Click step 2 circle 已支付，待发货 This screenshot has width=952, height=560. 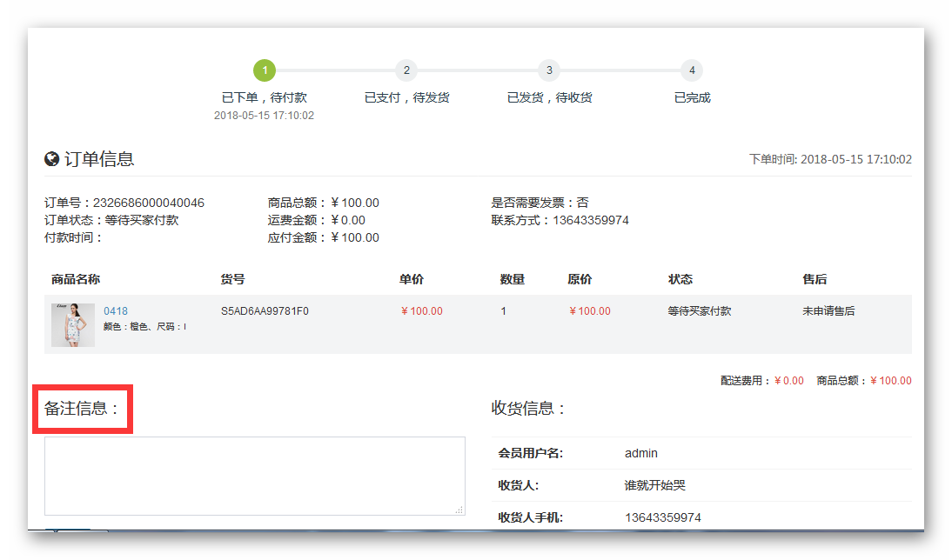pos(406,70)
